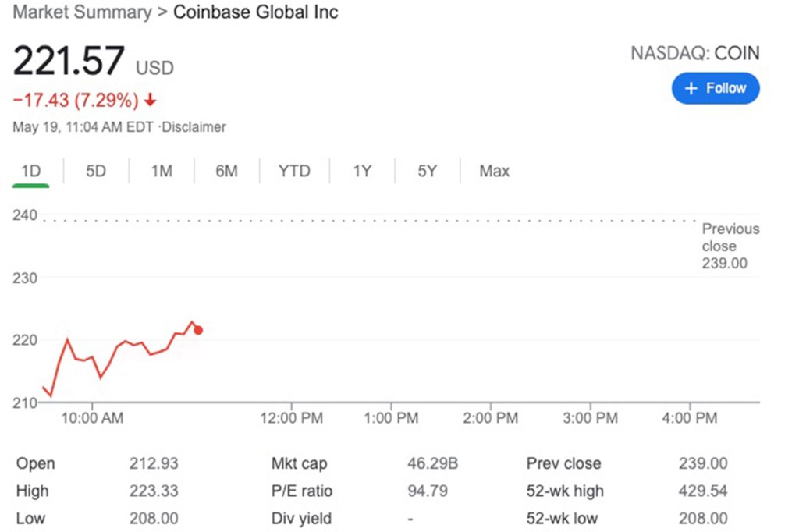
Task: Open the Disclaimer link
Action: pos(194,126)
